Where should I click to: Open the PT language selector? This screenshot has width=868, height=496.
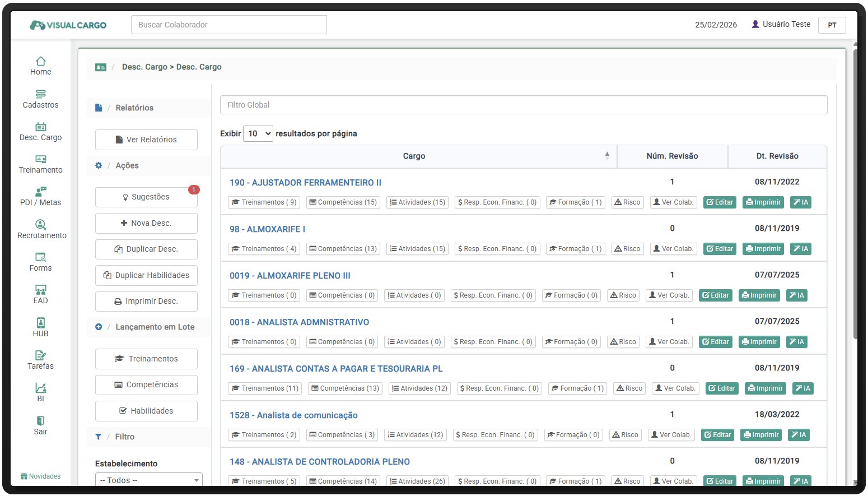tap(832, 25)
